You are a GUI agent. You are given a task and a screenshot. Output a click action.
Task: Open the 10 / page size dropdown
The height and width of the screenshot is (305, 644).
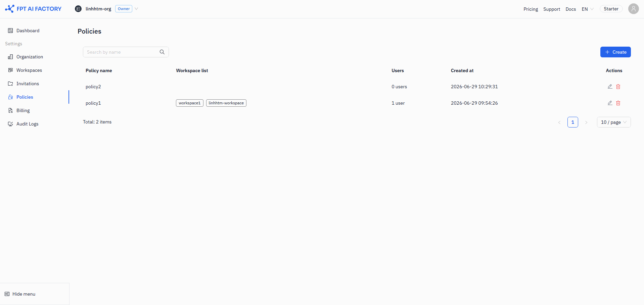click(614, 122)
